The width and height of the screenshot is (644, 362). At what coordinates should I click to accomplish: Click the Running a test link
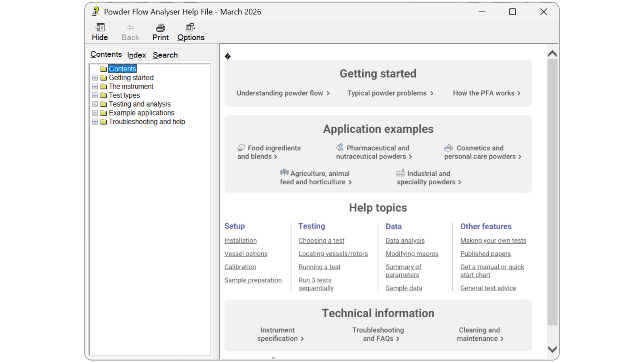pyautogui.click(x=319, y=267)
